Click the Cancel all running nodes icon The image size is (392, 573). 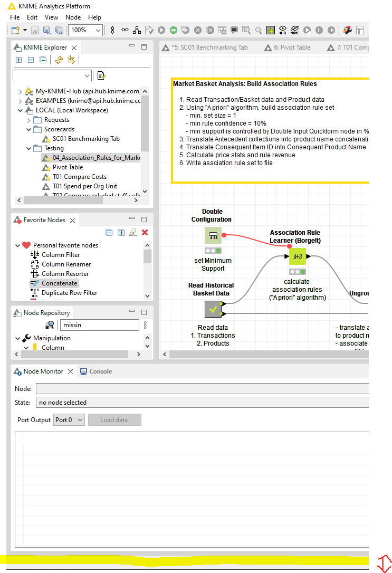(210, 30)
